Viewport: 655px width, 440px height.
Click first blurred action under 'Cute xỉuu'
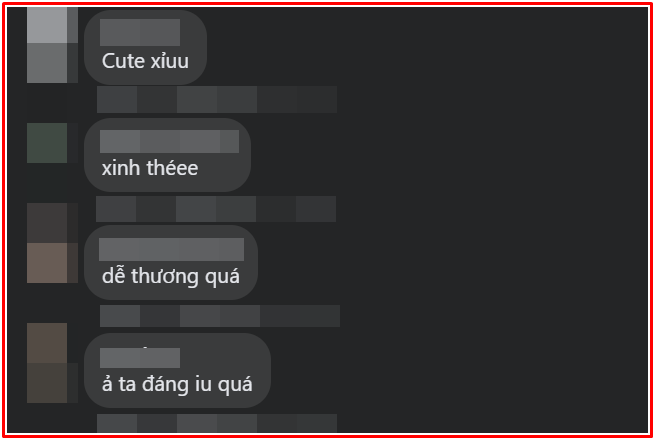[x=117, y=99]
